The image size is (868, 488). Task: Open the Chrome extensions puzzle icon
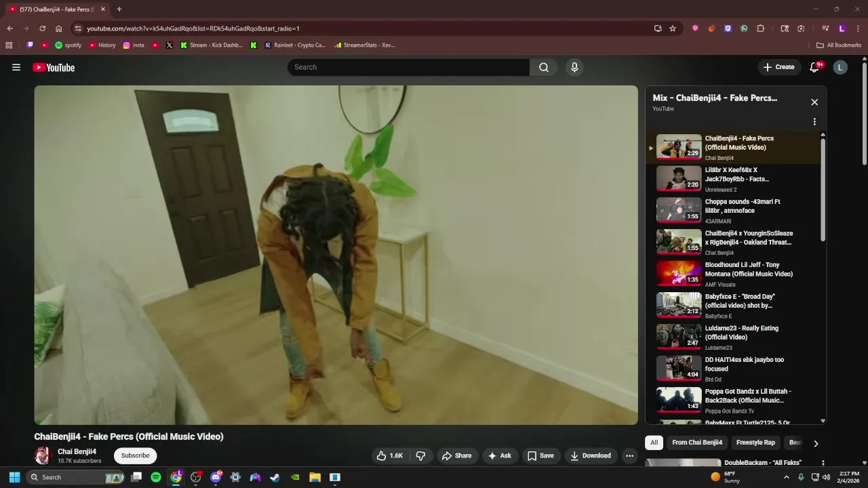tap(760, 28)
